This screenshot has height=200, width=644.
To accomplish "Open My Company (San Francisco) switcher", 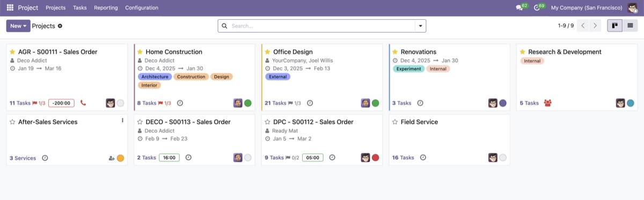I will pyautogui.click(x=587, y=8).
